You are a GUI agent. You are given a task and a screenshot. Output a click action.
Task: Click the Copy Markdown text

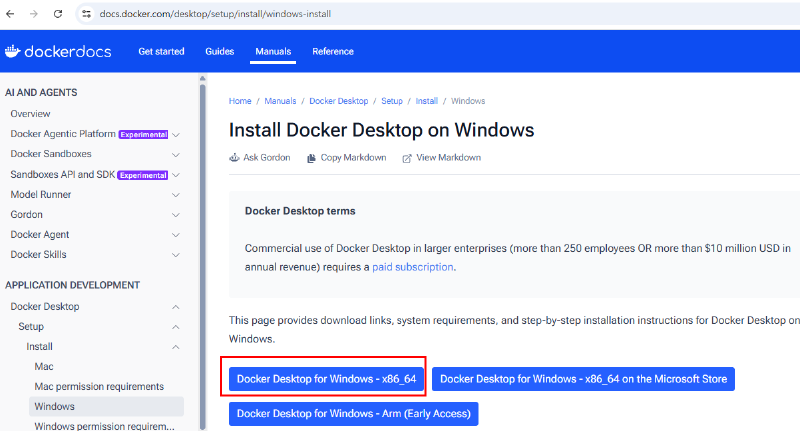tap(353, 158)
